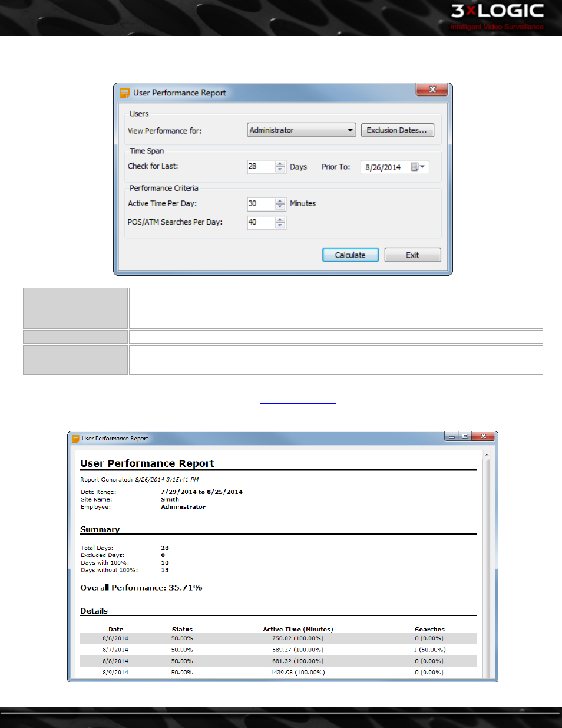Image resolution: width=562 pixels, height=728 pixels.
Task: Open the View Performance for Administrator dropdown
Action: [x=301, y=130]
